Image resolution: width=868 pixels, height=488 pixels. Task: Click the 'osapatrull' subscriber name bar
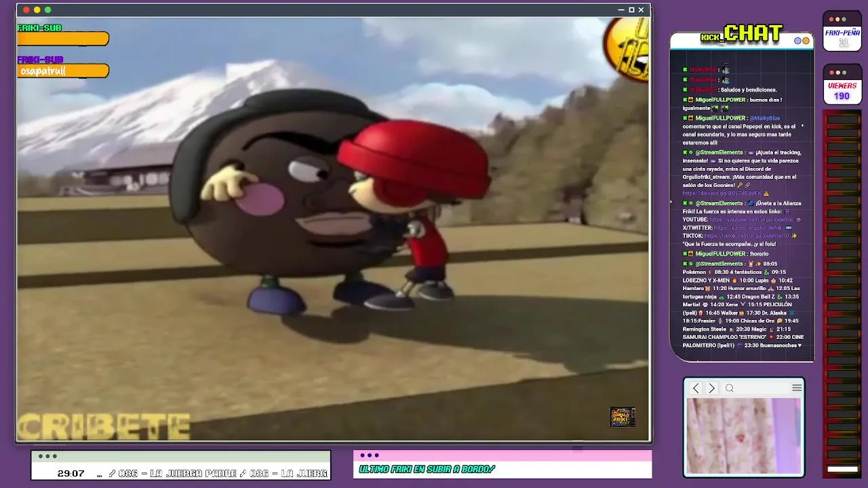coord(63,71)
